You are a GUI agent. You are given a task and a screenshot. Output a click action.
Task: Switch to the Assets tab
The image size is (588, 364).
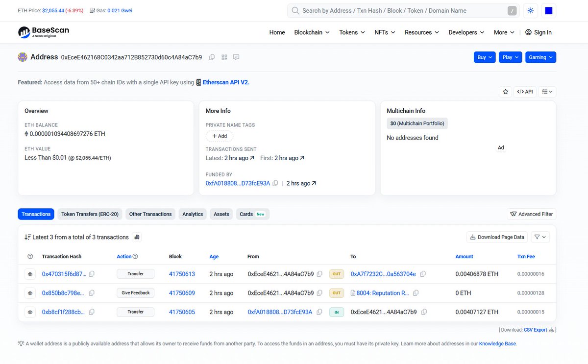click(x=221, y=214)
